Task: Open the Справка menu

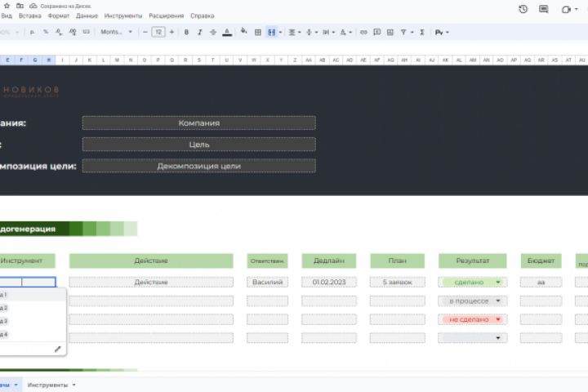Action: point(203,16)
